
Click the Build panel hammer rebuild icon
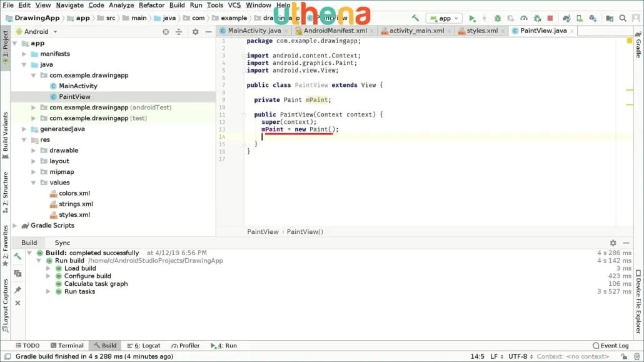coord(18,256)
